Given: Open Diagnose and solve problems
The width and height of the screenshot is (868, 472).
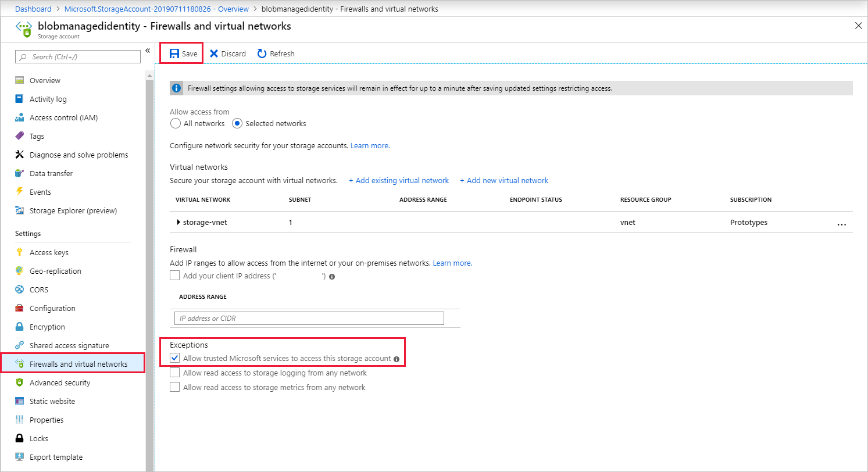Looking at the screenshot, I should 78,154.
